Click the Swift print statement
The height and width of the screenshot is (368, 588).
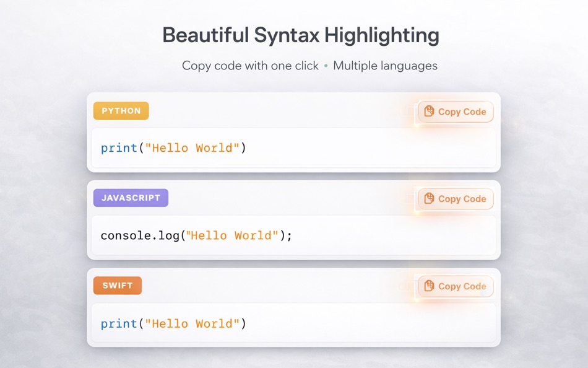pyautogui.click(x=173, y=323)
